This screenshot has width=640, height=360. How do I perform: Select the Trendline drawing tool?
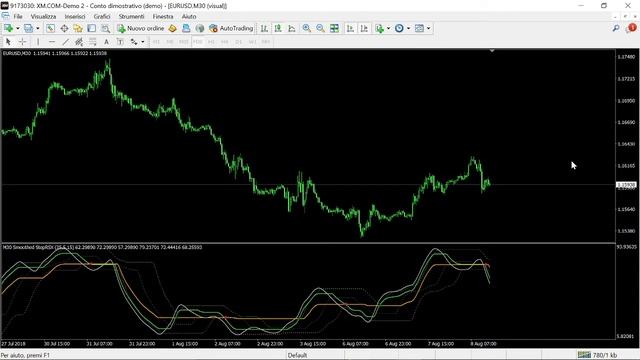point(65,42)
